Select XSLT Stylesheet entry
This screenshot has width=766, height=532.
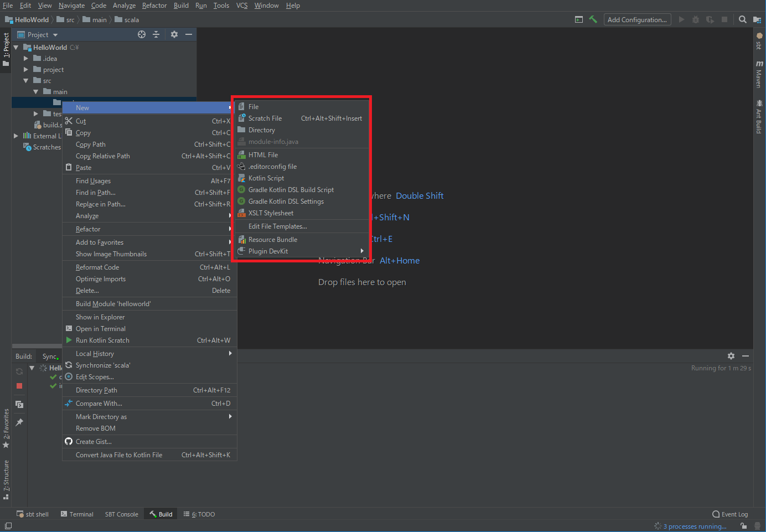point(302,213)
